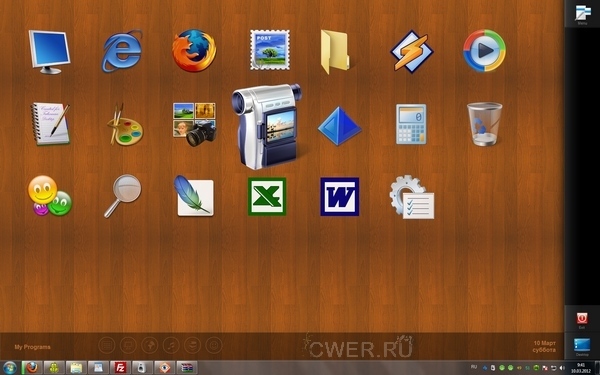Select the My Programs label
600x375 pixels.
33,347
